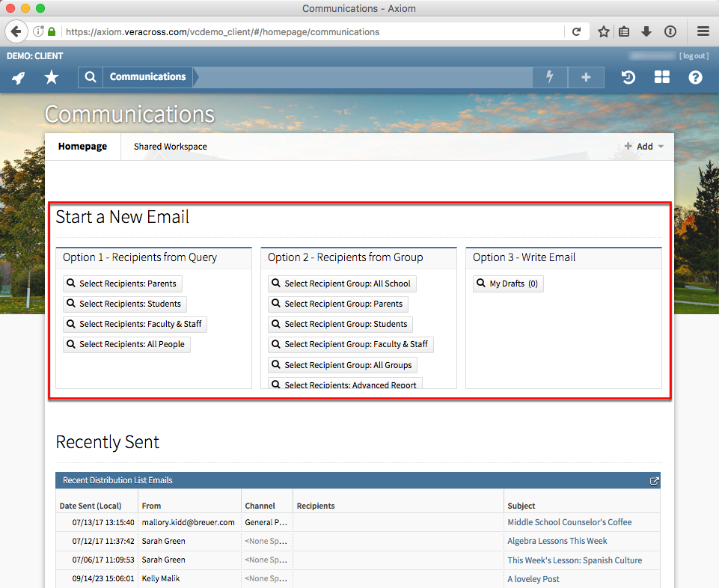This screenshot has width=719, height=588.
Task: Open Algebra Lessons This Week email
Action: pyautogui.click(x=557, y=541)
